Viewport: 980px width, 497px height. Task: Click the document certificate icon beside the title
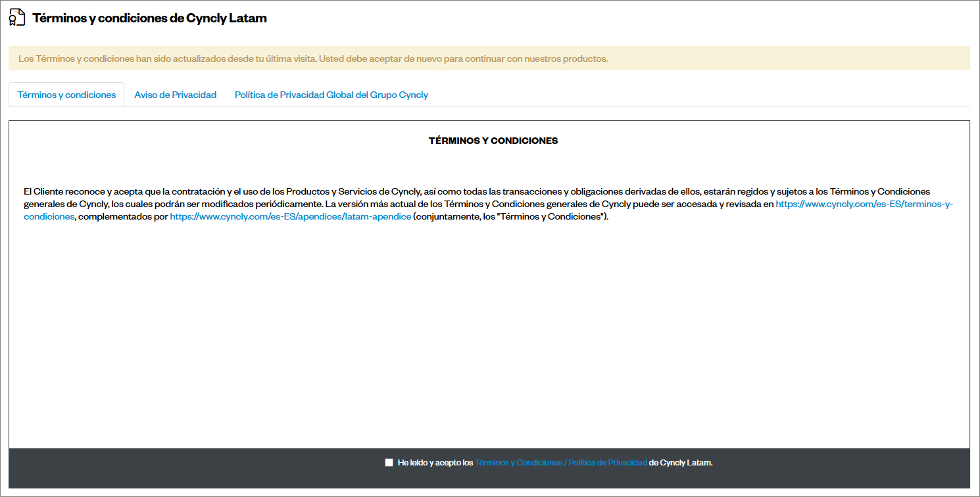coord(17,18)
